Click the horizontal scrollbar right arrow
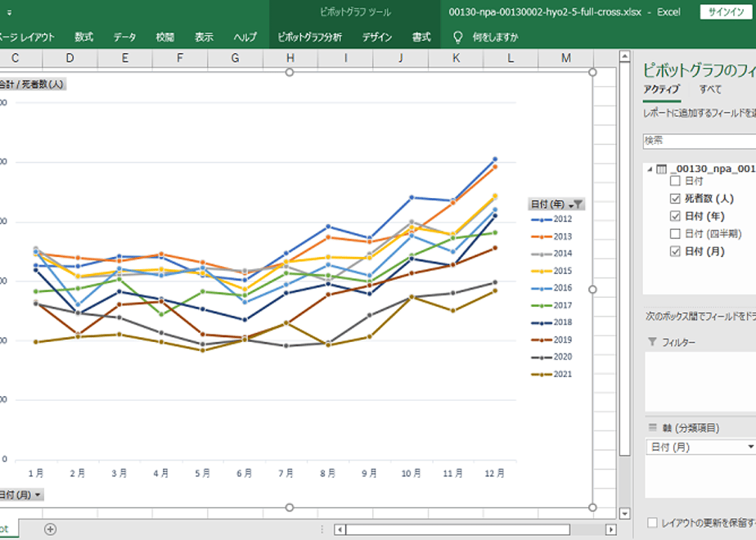756x540 pixels. click(x=611, y=529)
